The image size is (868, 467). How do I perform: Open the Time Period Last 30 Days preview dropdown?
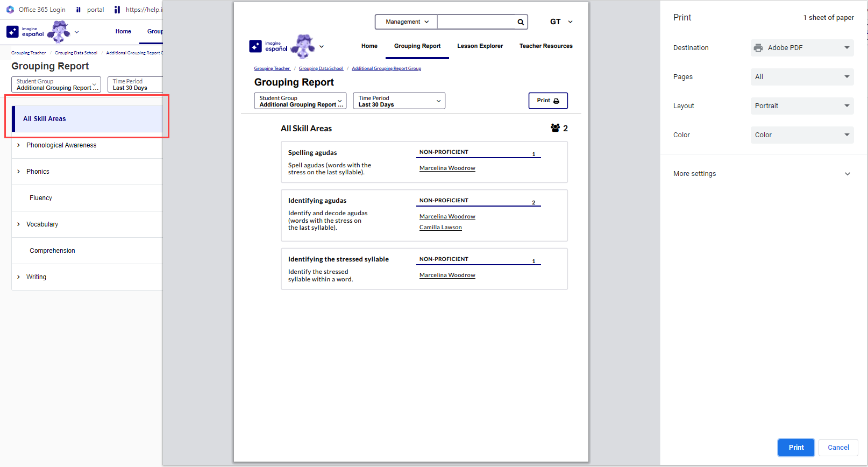(399, 101)
